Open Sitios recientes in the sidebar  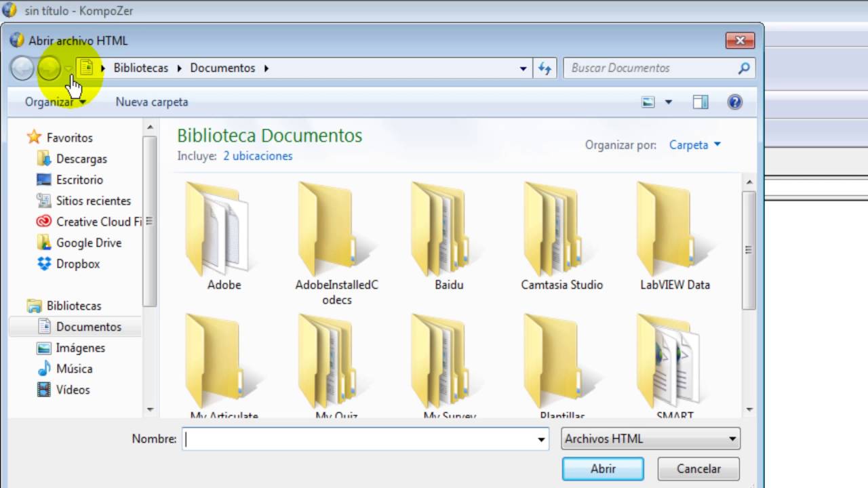coord(84,201)
